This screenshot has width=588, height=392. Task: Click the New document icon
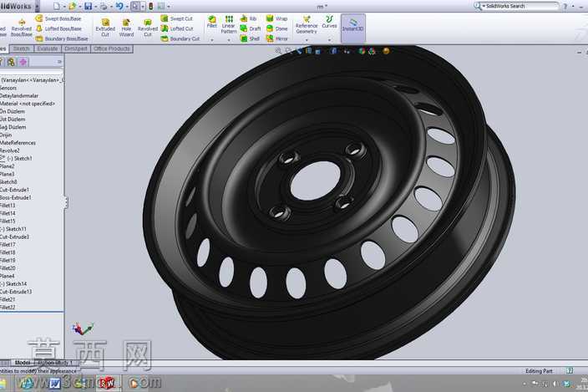[x=56, y=6]
